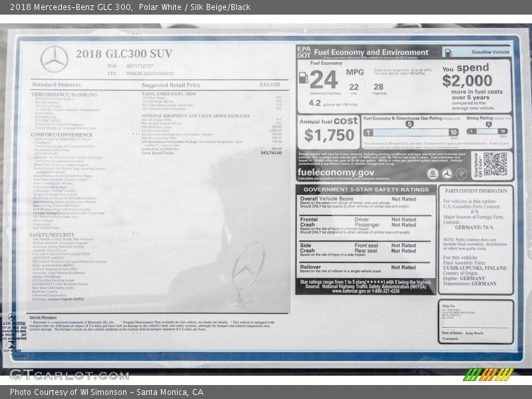Click the PO# number 0871732727
This screenshot has height=399, width=532.
140,66
